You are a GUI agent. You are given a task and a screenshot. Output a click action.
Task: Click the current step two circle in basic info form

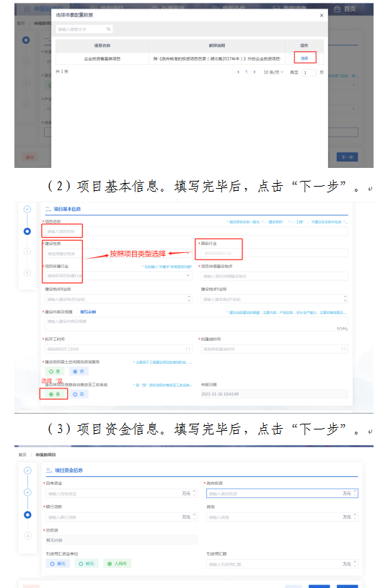pyautogui.click(x=27, y=231)
